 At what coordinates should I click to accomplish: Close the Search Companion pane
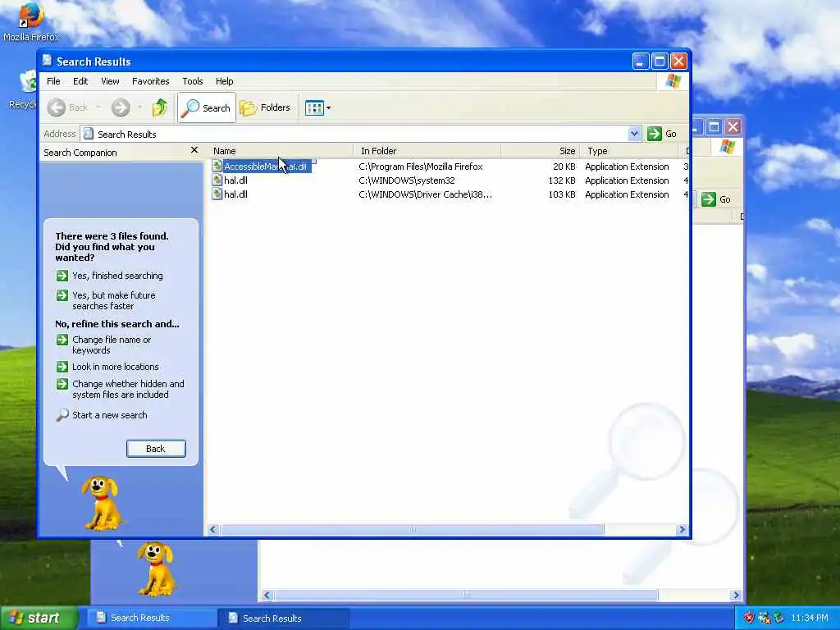(x=194, y=151)
